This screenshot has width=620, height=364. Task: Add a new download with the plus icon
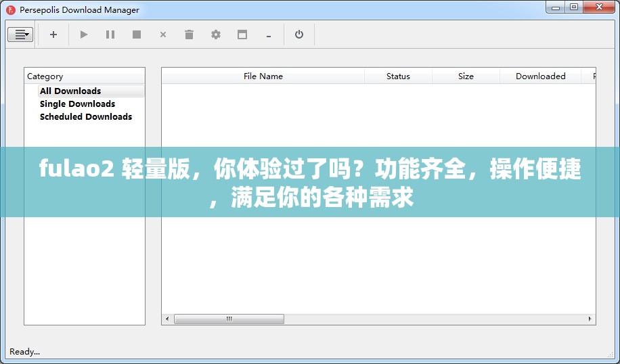click(53, 35)
